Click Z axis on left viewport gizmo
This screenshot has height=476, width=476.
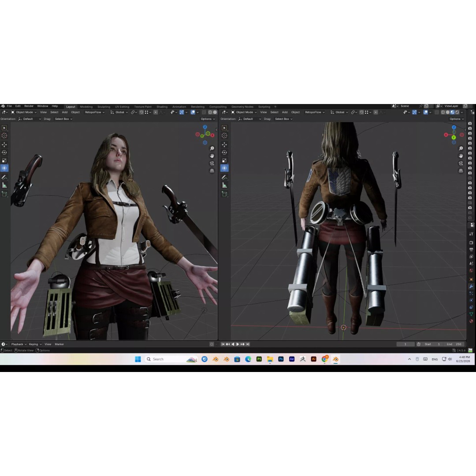(205, 127)
